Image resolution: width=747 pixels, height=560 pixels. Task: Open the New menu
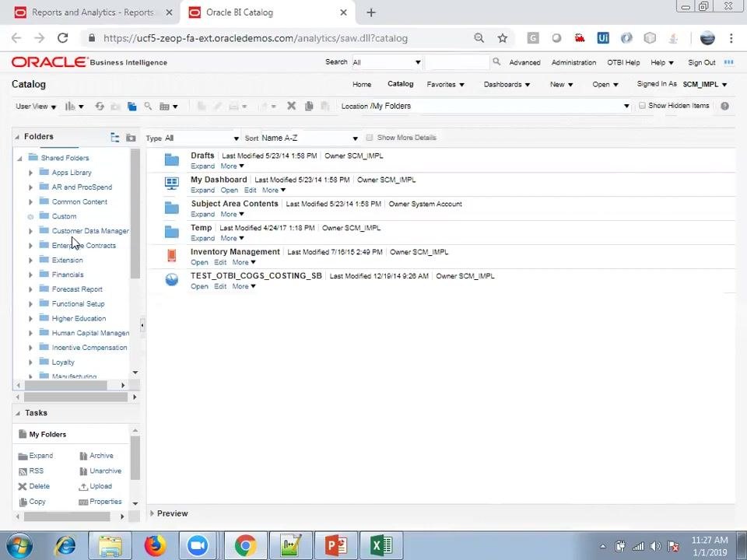tap(561, 84)
